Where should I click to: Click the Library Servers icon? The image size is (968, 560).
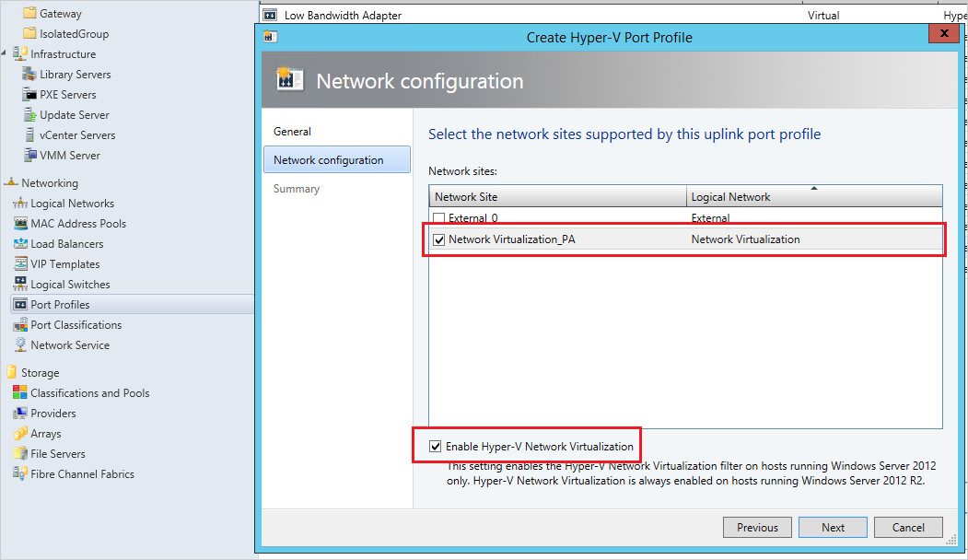(29, 74)
